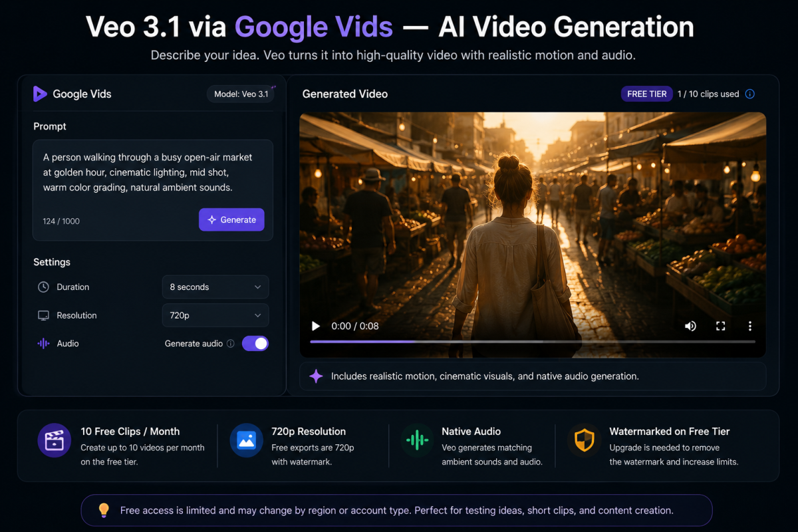Click the 720p Resolution feature heading
The image size is (798, 532).
point(309,432)
